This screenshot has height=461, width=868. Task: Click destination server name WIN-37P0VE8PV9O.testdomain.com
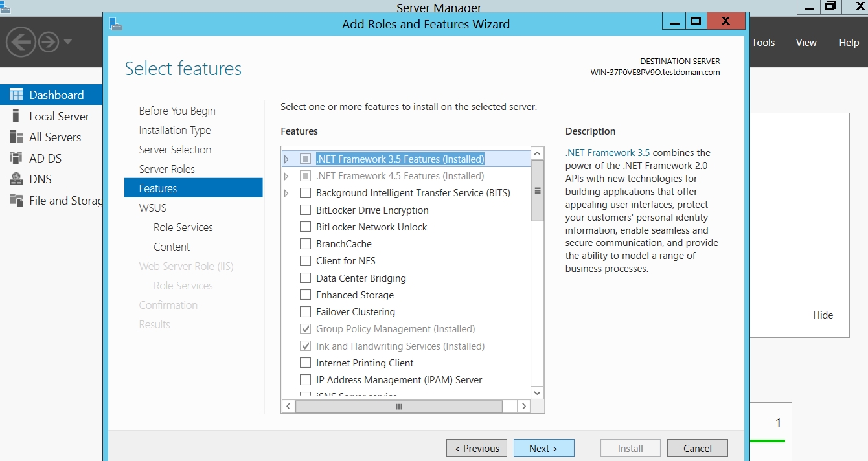[656, 73]
